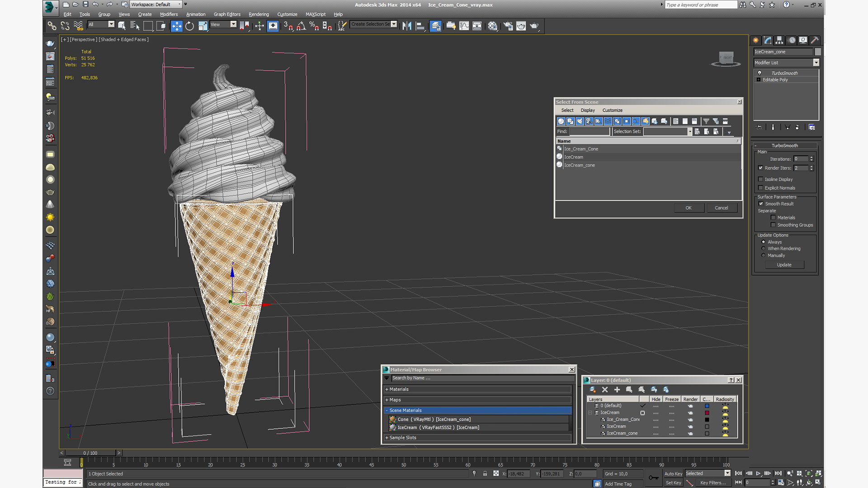Delete layer using the X icon in Layer dialog
This screenshot has width=868, height=488.
pos(605,389)
